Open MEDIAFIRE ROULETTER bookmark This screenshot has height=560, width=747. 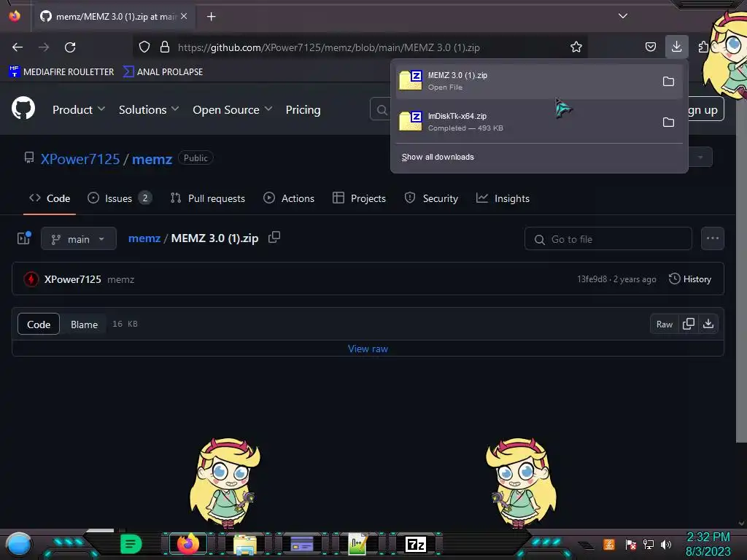[x=61, y=72]
